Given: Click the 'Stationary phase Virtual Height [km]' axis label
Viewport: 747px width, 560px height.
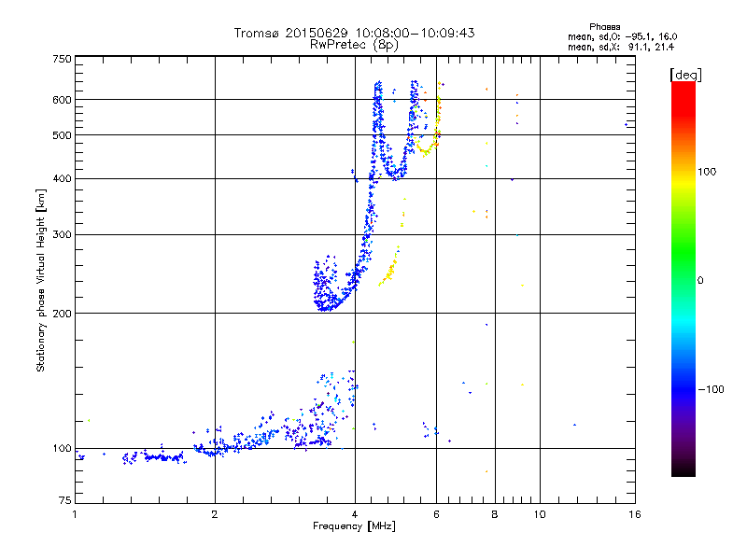Looking at the screenshot, I should (41, 280).
